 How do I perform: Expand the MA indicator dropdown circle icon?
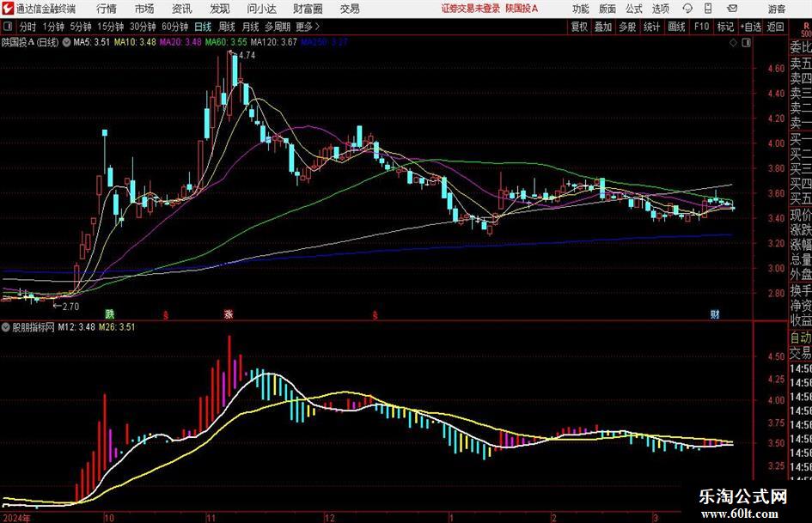(x=66, y=42)
